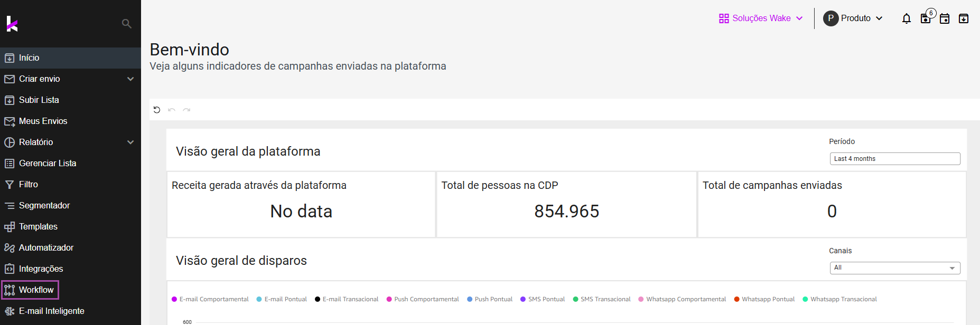Open the Workflow menu item
980x325 pixels.
[30, 290]
